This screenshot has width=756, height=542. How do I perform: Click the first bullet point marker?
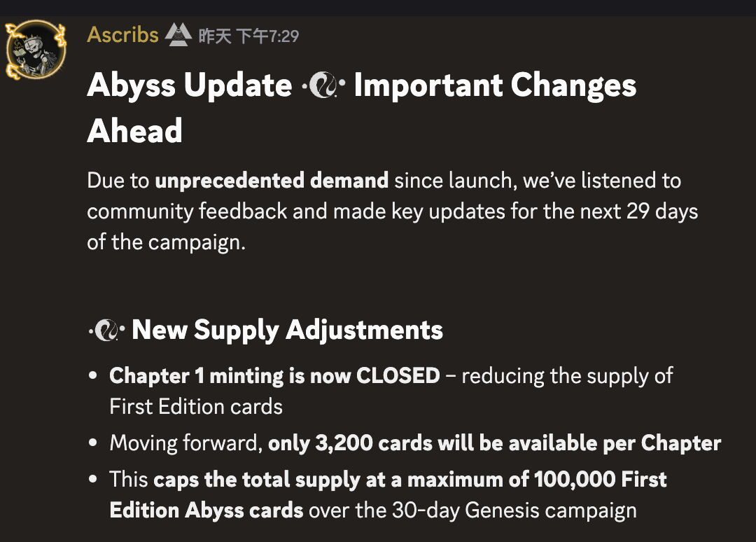click(x=92, y=376)
